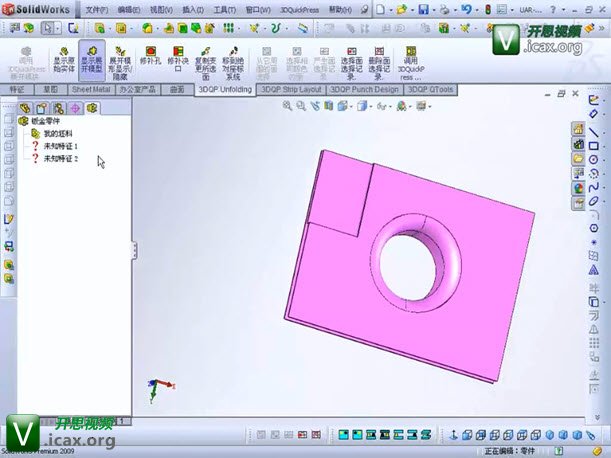Viewport: 611px width, 458px height.
Task: Open the dropdown arrow next to Save
Action: tap(433, 10)
